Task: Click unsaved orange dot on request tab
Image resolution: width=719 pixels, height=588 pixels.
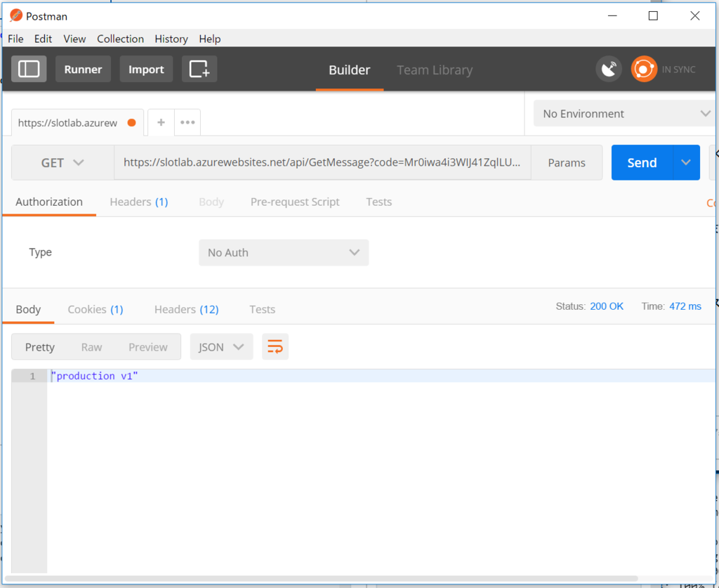Action: (x=131, y=122)
